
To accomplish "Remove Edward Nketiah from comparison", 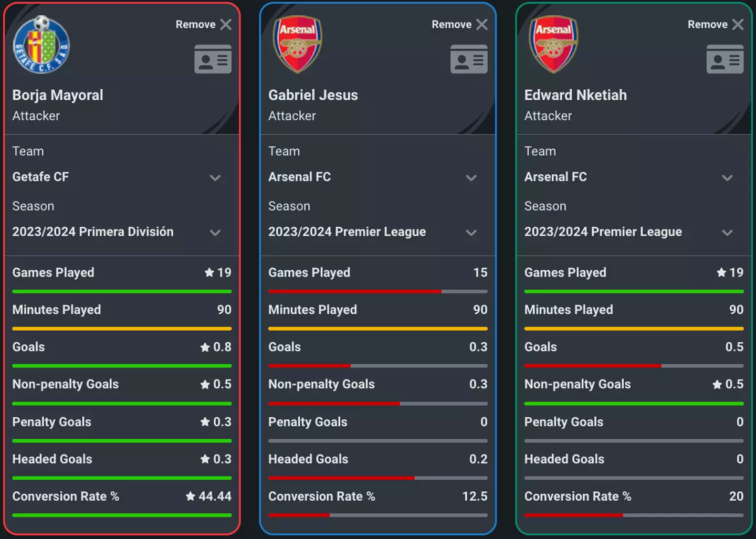I will coord(738,25).
